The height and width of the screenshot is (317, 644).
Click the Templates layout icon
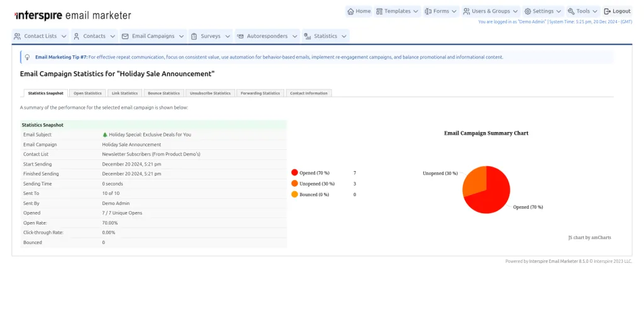point(379,11)
